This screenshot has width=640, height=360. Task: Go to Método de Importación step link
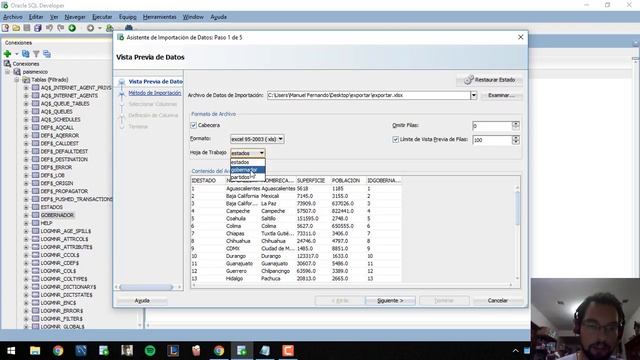click(x=155, y=93)
